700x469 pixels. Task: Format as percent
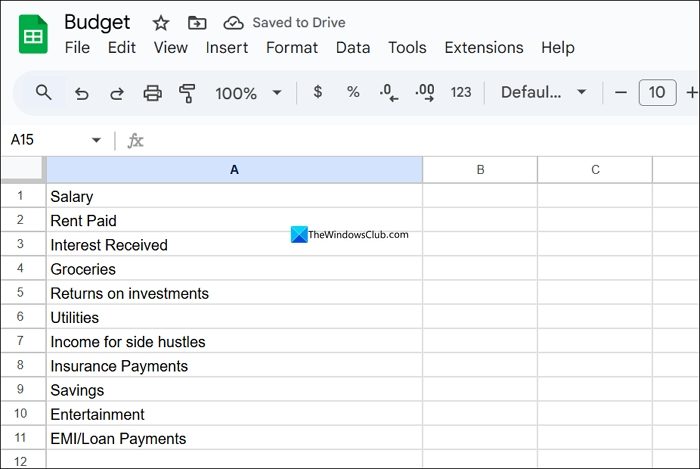point(353,92)
